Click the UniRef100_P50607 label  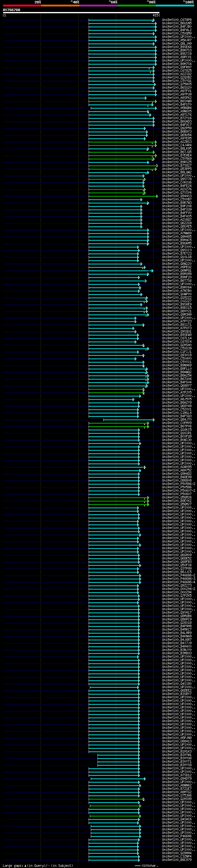(x=177, y=494)
